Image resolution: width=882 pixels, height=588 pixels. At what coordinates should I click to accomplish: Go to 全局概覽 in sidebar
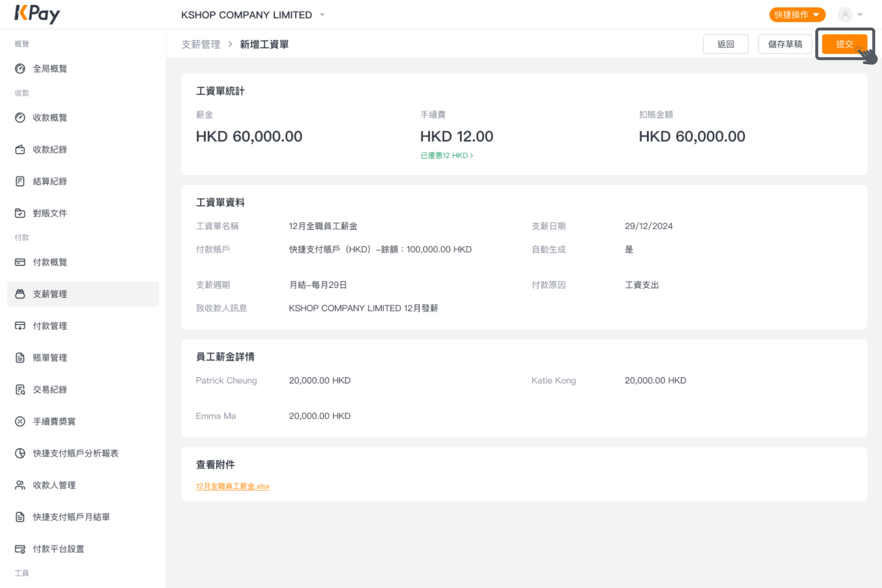(50, 68)
